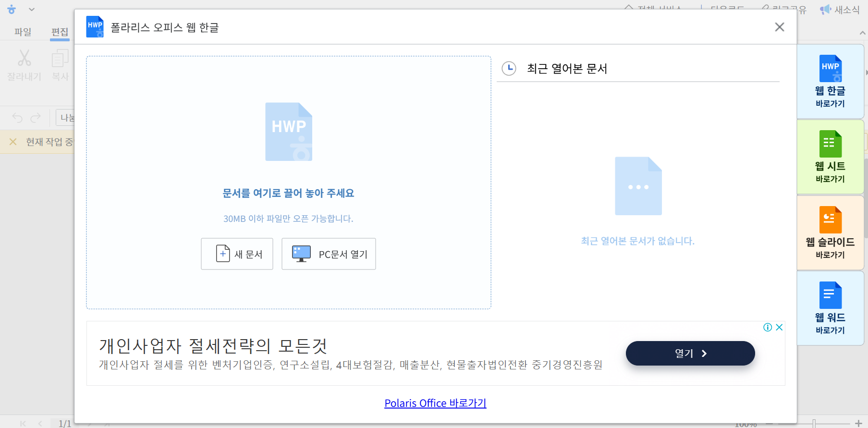Click the page number field showing 1/1

(x=65, y=423)
